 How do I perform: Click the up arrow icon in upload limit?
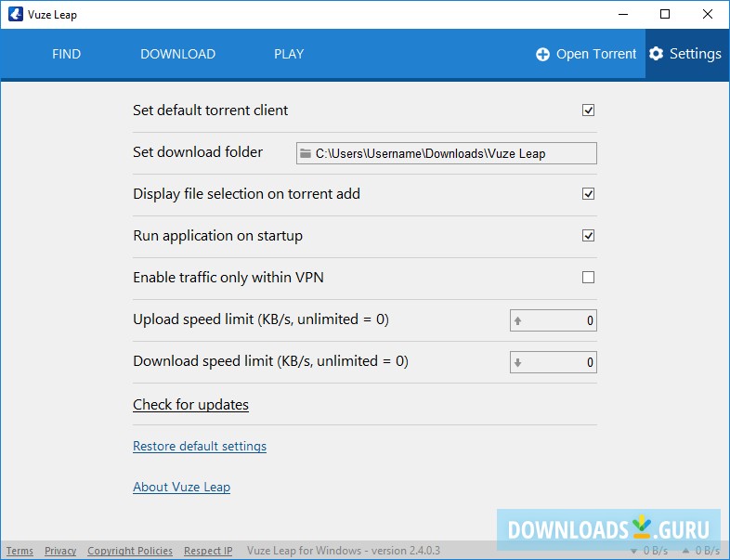517,320
